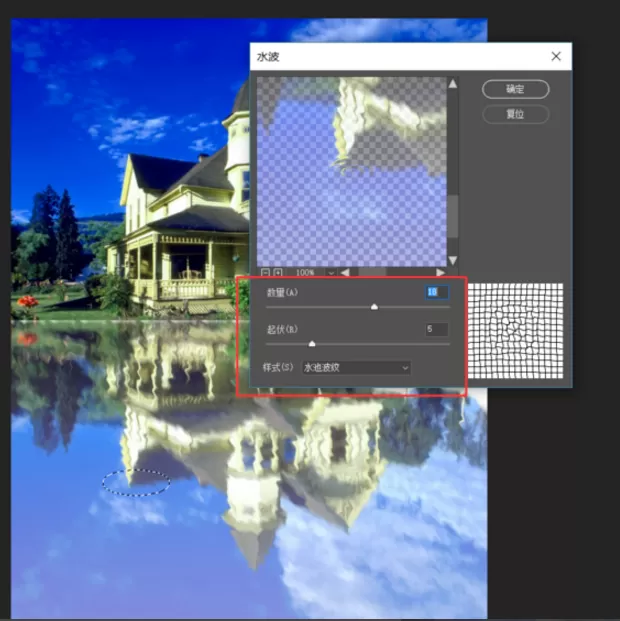
Task: Click the preview horizontal scrollbar left arrow
Action: pyautogui.click(x=345, y=272)
